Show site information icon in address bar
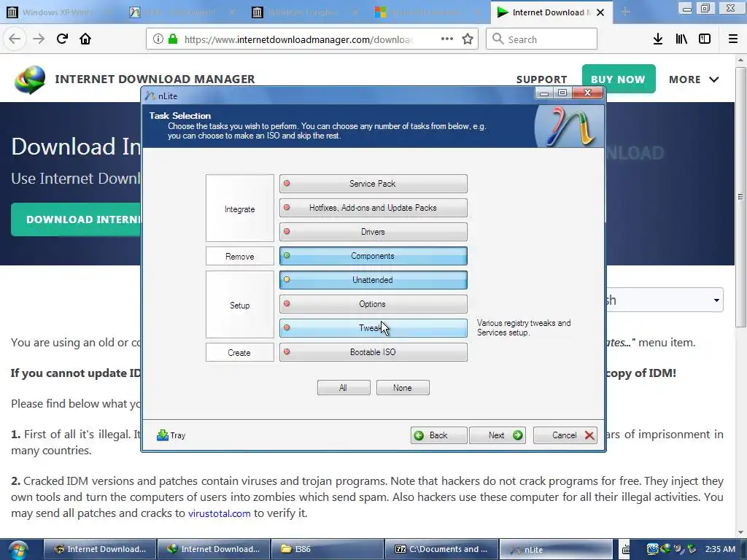Viewport: 747px width, 560px height. click(158, 39)
